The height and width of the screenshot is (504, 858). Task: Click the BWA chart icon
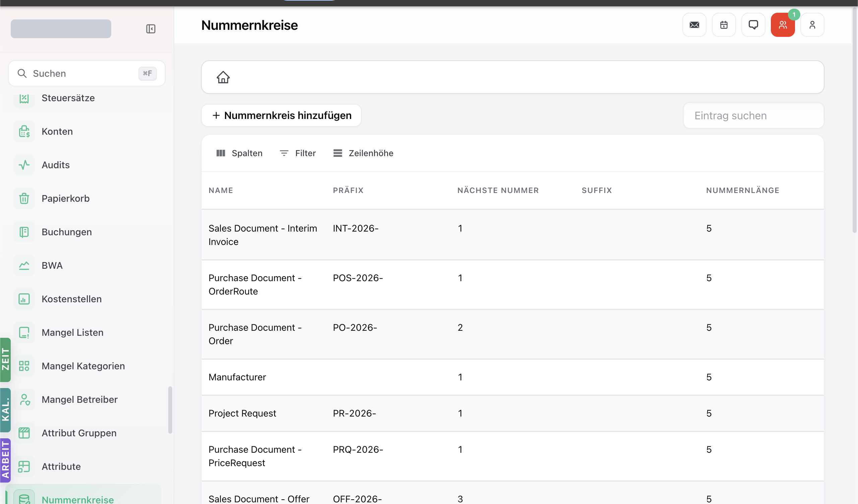pos(24,266)
